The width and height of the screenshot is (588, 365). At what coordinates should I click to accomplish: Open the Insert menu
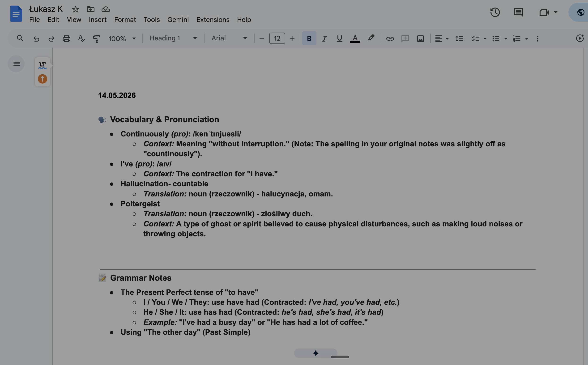pos(98,20)
